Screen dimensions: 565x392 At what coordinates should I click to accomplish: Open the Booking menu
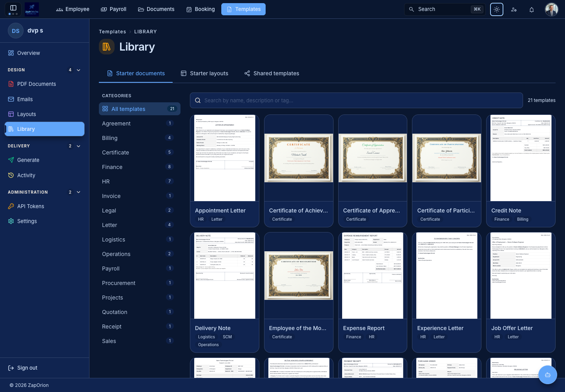pos(200,9)
